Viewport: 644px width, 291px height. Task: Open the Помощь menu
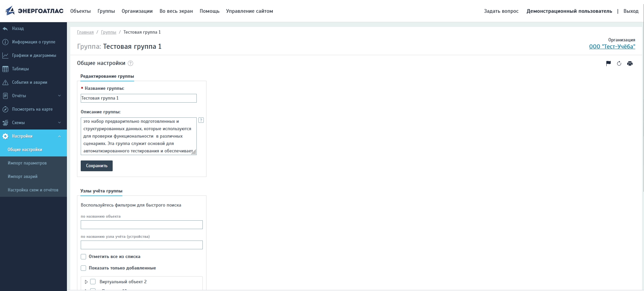[210, 11]
